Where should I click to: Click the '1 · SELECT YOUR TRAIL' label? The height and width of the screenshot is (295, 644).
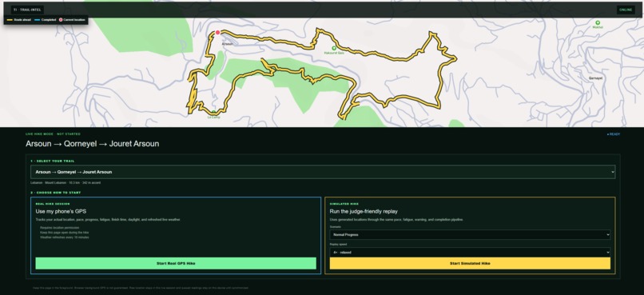(53, 161)
